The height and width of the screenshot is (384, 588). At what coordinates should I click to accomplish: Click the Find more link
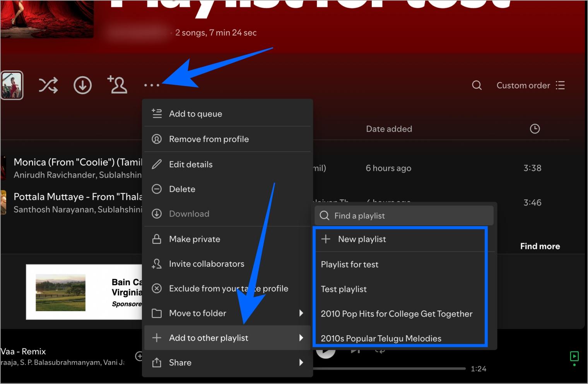540,246
